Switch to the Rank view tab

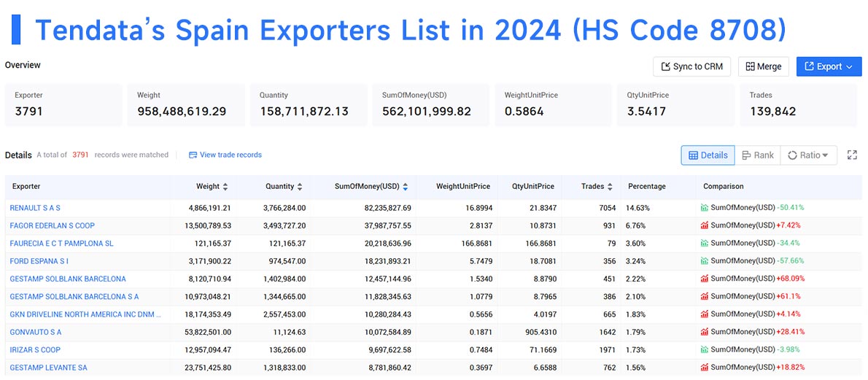757,155
